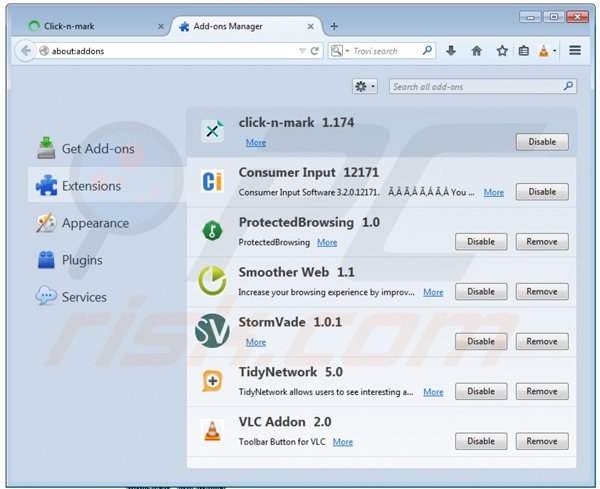Screen dimensions: 600x489
Task: Click the TidyNetwork icon
Action: point(212,381)
